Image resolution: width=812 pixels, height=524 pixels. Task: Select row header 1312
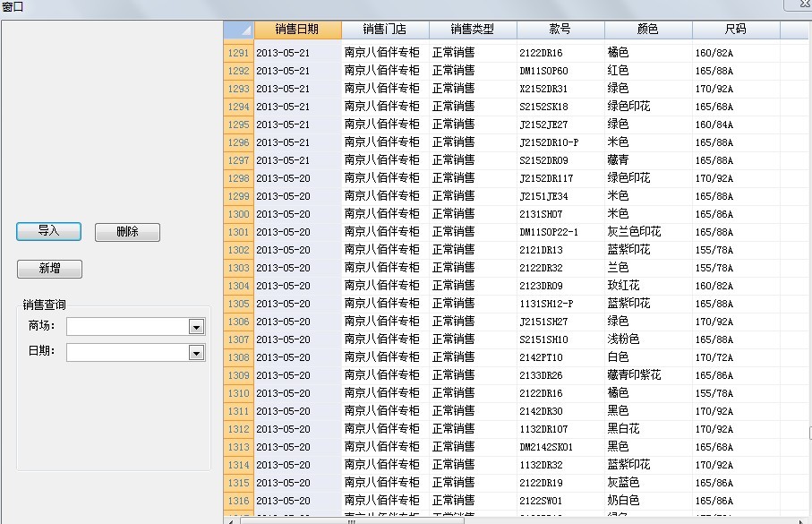tap(239, 429)
